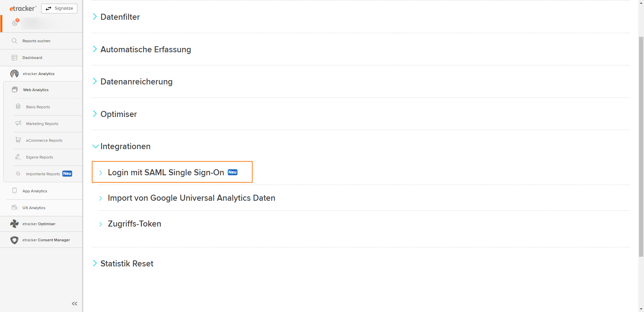
Task: Click the Signalize switch button
Action: click(x=59, y=8)
